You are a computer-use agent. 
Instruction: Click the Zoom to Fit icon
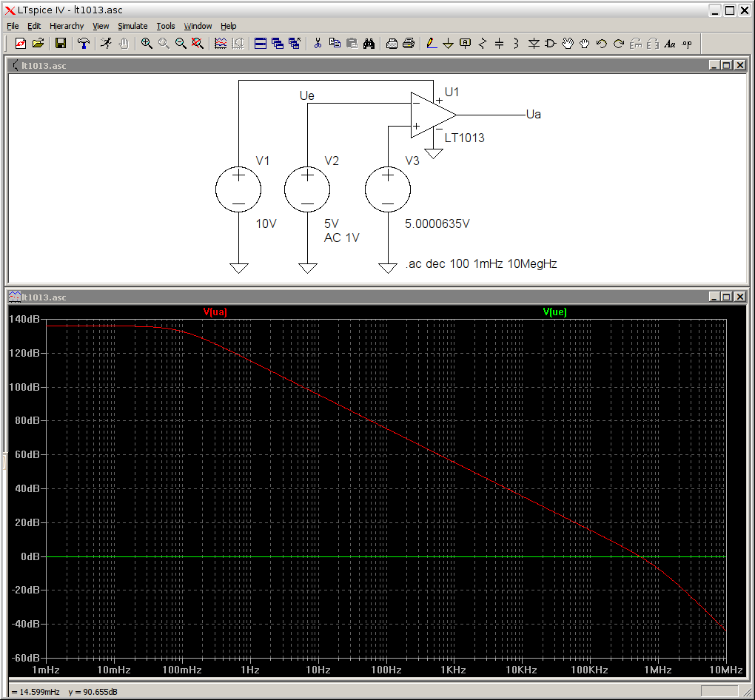click(x=198, y=44)
